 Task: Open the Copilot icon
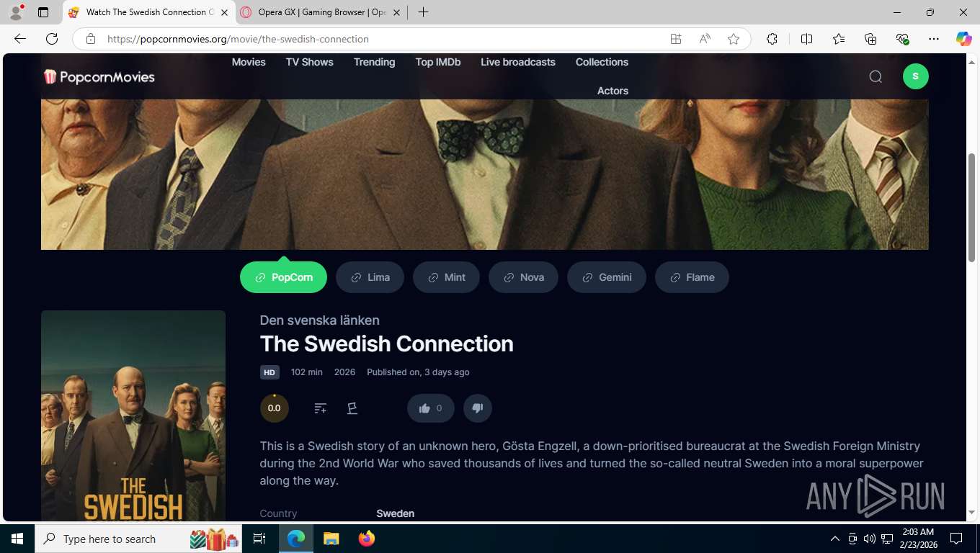click(x=963, y=39)
